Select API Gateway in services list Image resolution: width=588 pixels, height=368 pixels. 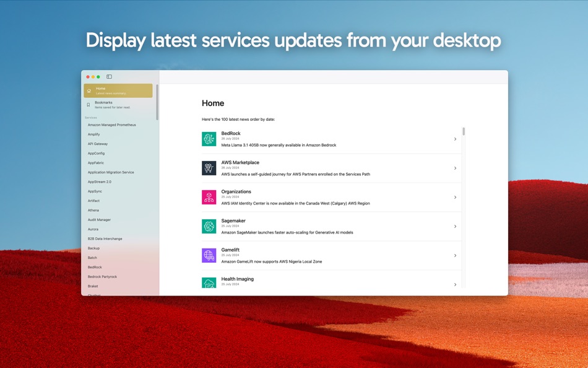click(x=98, y=144)
